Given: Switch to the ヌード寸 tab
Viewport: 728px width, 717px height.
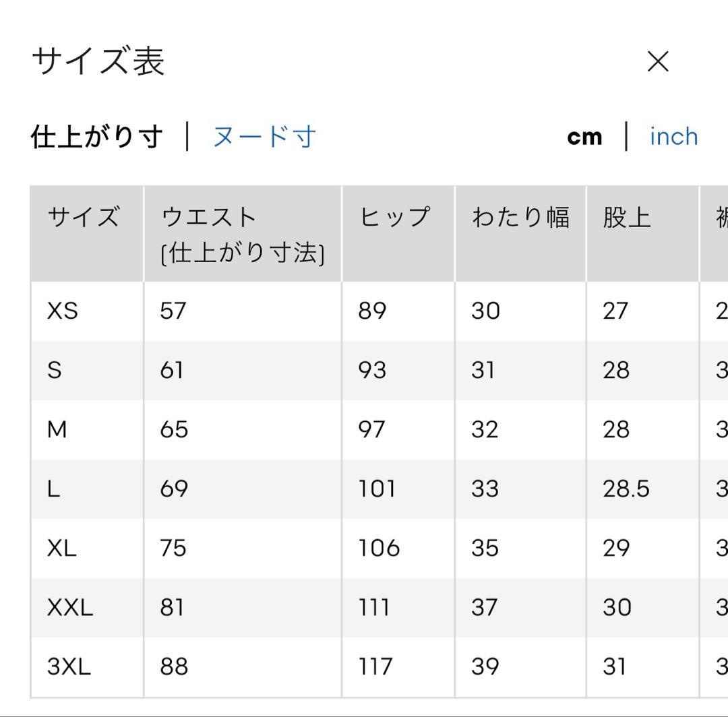Looking at the screenshot, I should click(265, 137).
